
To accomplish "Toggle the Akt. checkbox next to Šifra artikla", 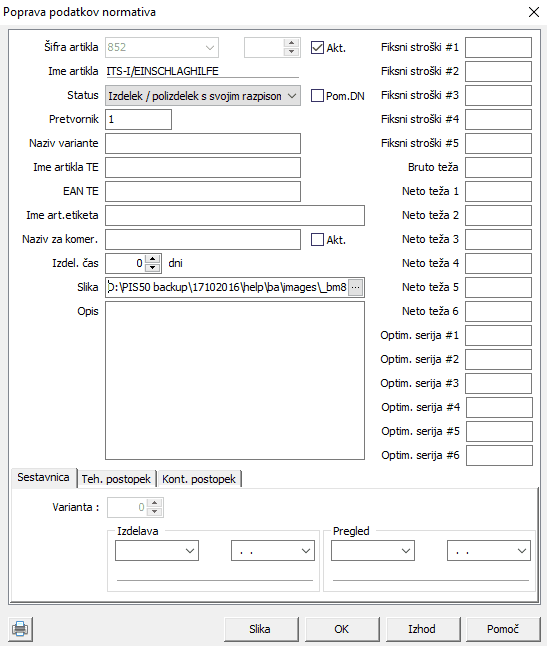I will pos(317,48).
